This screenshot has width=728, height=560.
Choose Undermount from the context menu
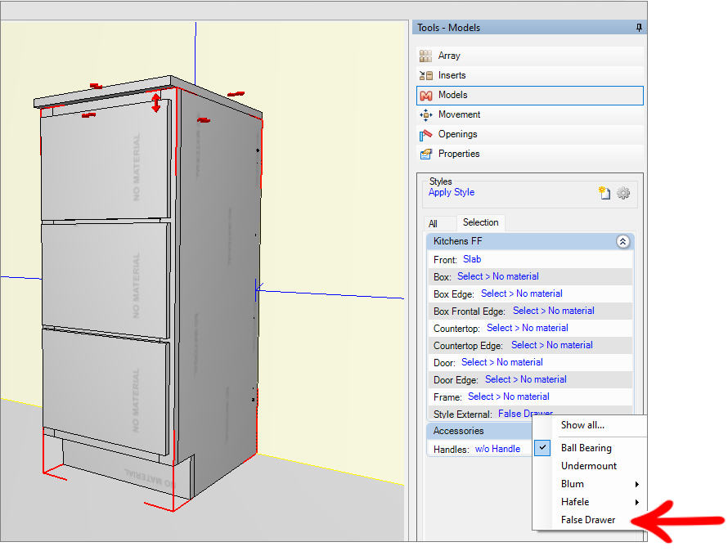point(589,466)
